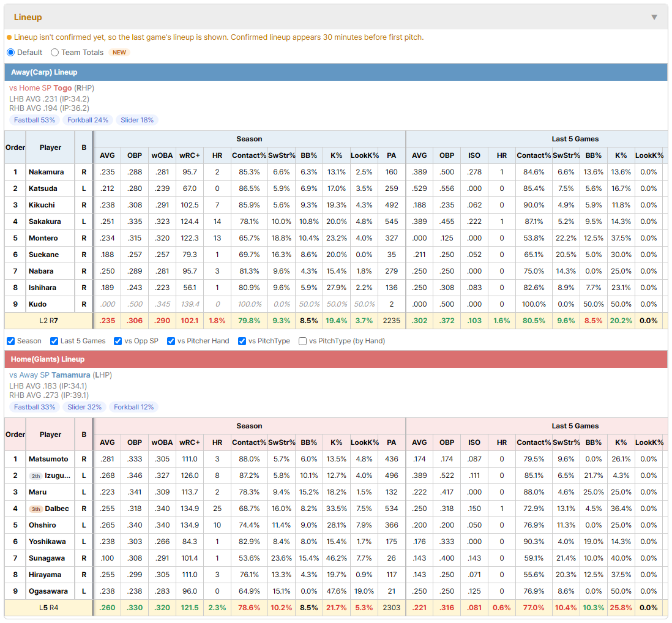Image resolution: width=672 pixels, height=623 pixels.
Task: Toggle the vs Pitcher Hand checkbox
Action: pyautogui.click(x=171, y=341)
